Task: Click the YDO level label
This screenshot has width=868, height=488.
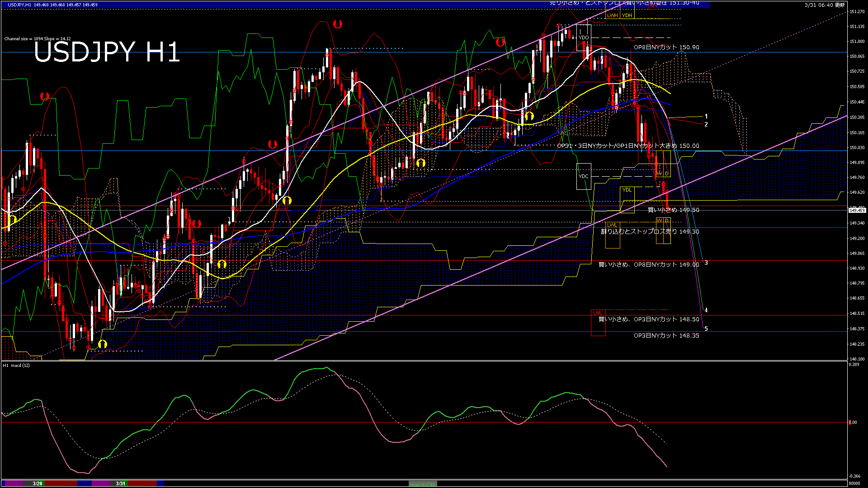Action: click(x=584, y=38)
